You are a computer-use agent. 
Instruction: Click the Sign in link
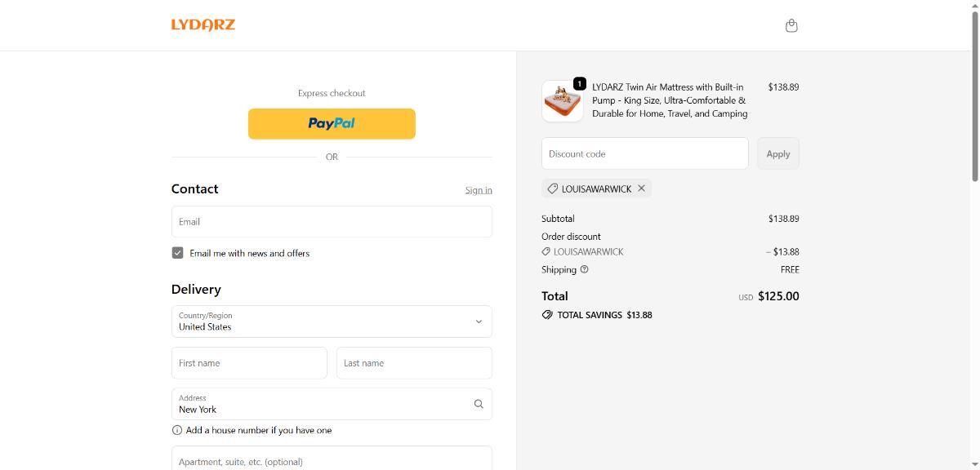(479, 190)
